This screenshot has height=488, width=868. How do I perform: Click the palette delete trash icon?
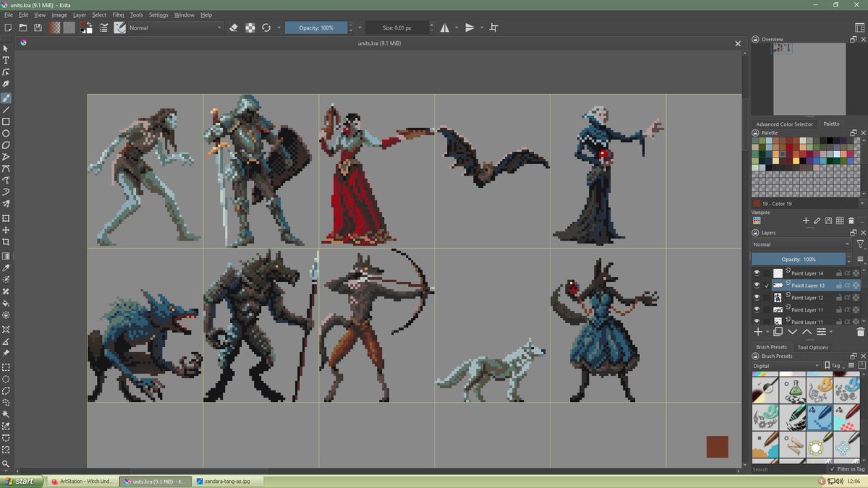(x=851, y=221)
